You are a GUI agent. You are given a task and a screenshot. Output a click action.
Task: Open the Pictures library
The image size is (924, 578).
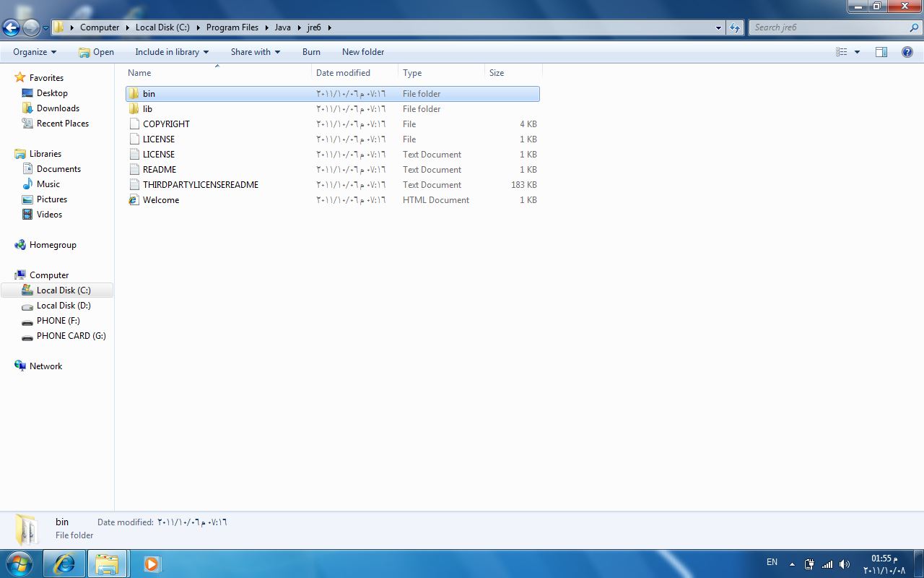[x=52, y=199]
